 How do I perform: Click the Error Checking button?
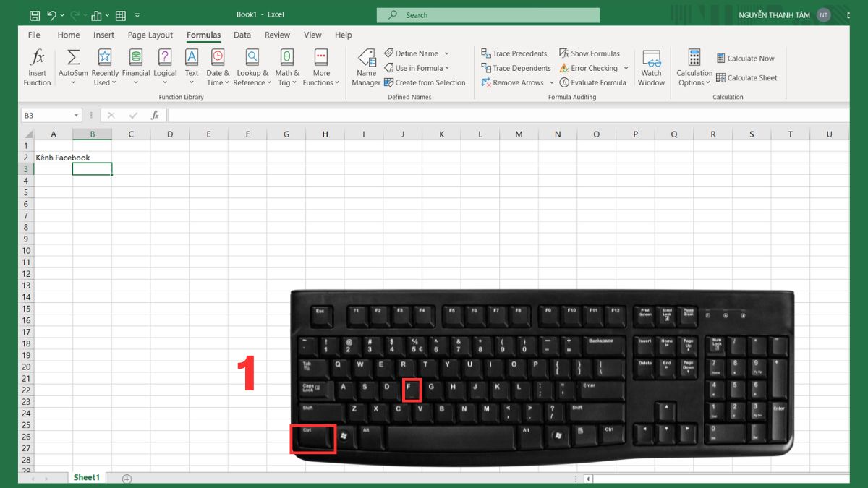pos(589,68)
